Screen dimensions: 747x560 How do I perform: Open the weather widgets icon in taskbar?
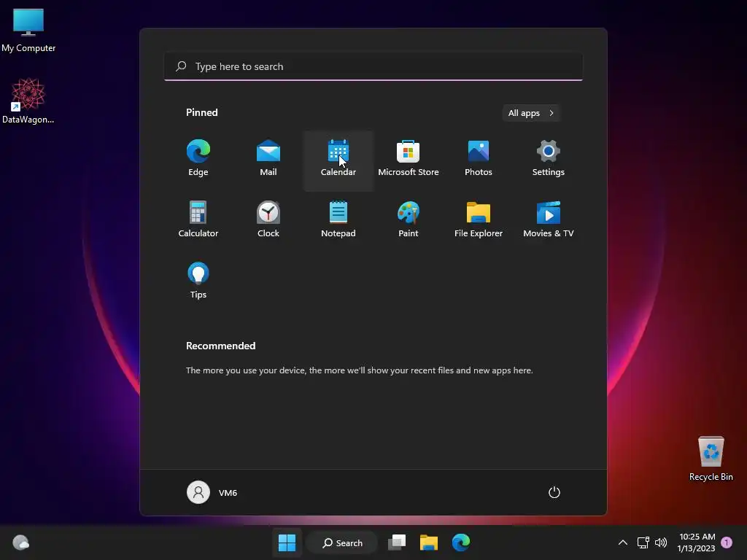pos(20,542)
